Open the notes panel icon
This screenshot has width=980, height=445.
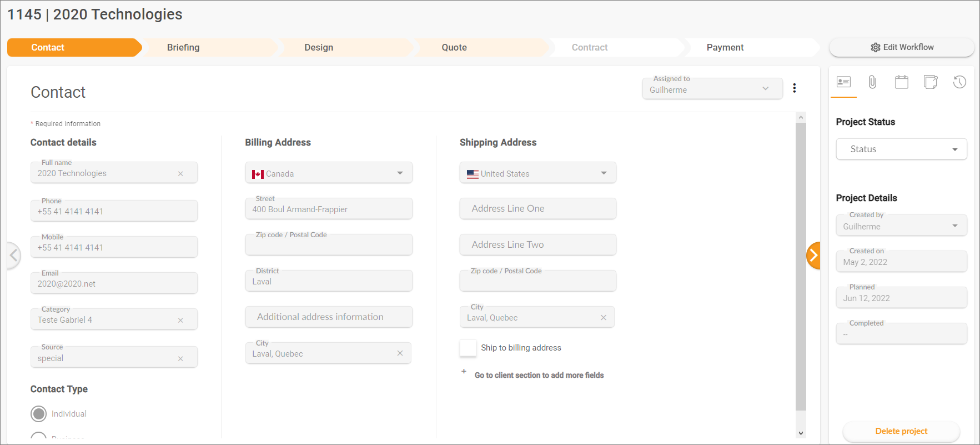click(x=931, y=83)
